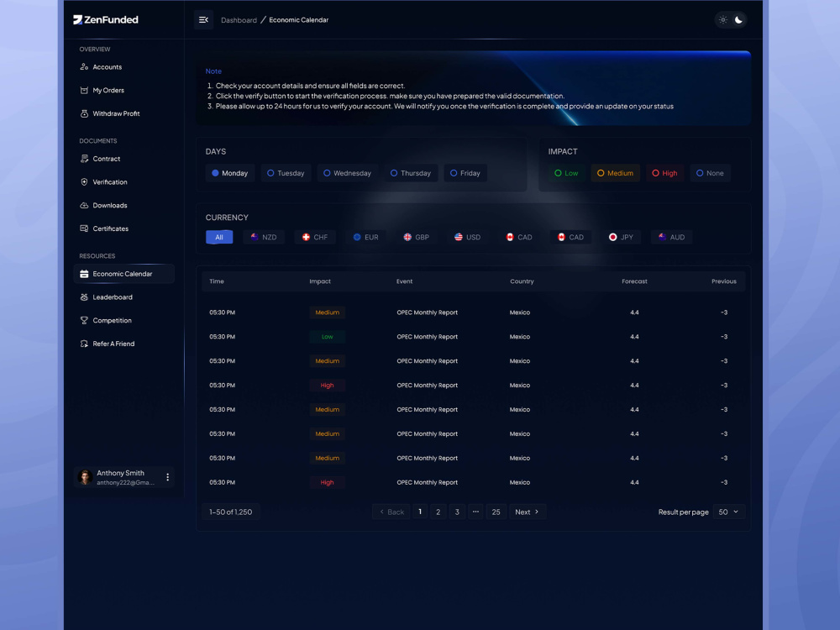Screen dimensions: 840x630
Task: Click the Contract document icon
Action: tap(84, 159)
